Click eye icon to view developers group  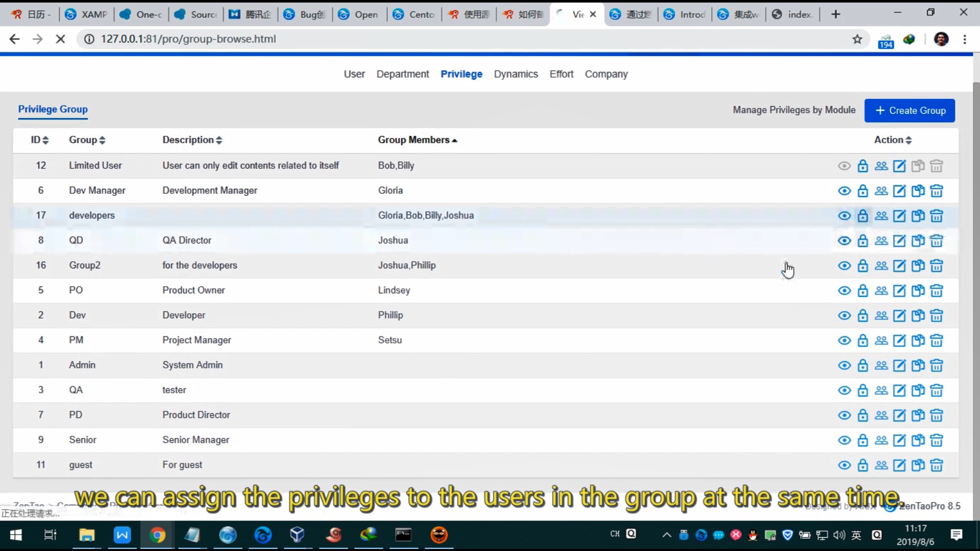coord(844,215)
